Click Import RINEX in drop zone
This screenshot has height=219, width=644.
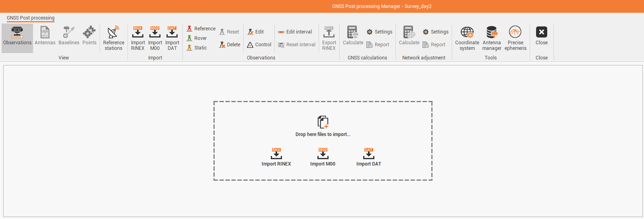coord(276,157)
